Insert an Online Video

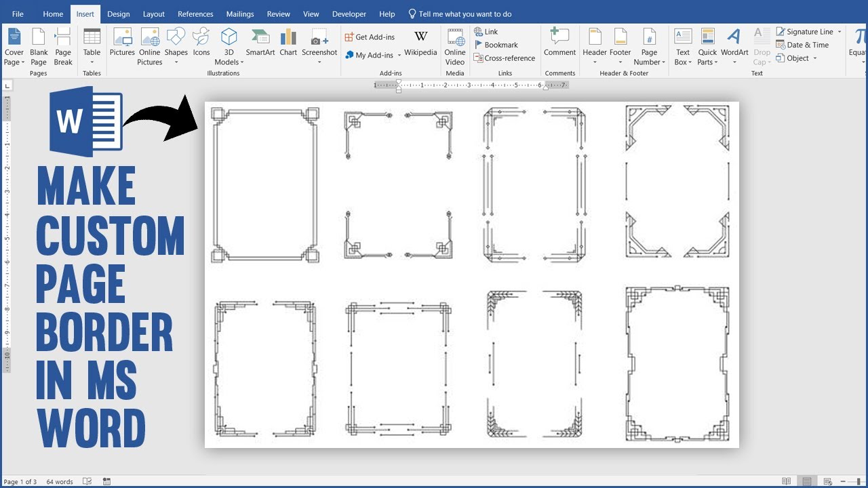pyautogui.click(x=455, y=47)
